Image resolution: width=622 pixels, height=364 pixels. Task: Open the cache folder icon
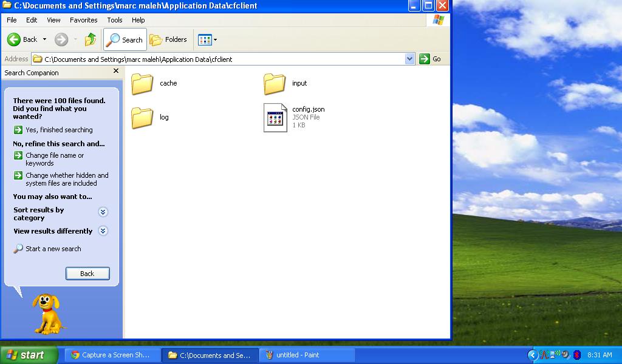(x=142, y=84)
